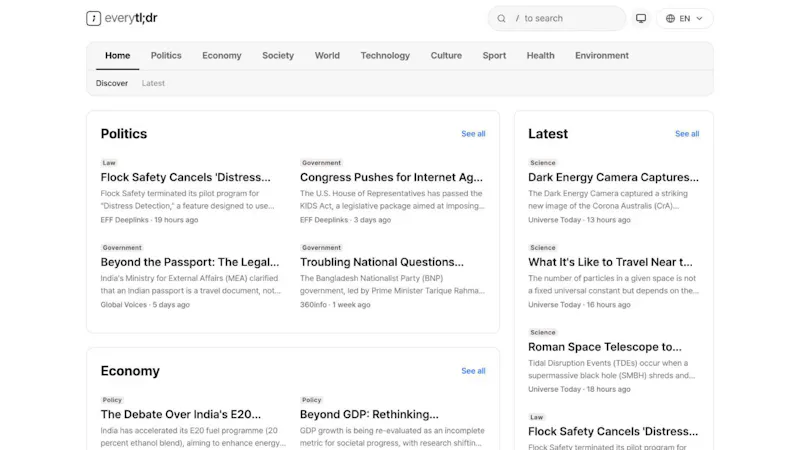Screen dimensions: 800x450
Task: Focus the search input field
Action: click(x=557, y=18)
